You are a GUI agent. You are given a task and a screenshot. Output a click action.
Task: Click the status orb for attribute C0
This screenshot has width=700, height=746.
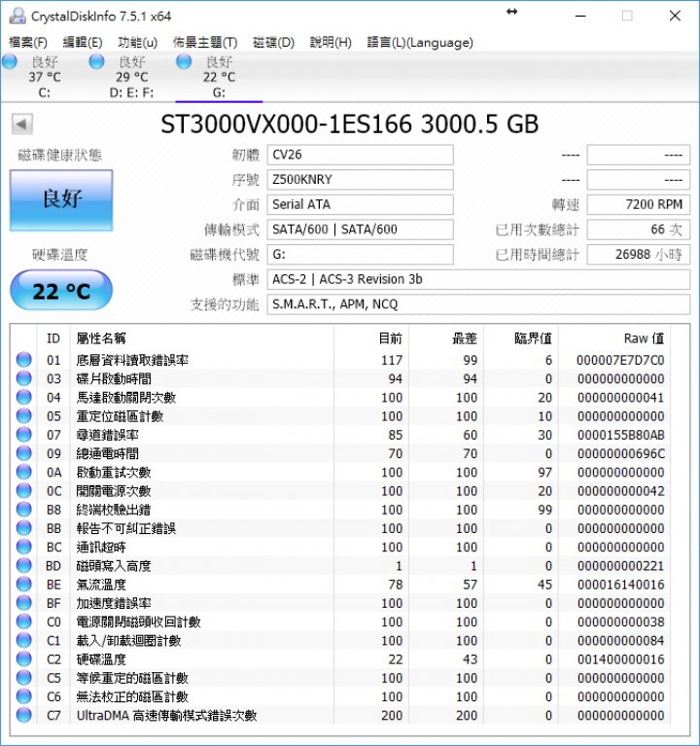[x=23, y=622]
